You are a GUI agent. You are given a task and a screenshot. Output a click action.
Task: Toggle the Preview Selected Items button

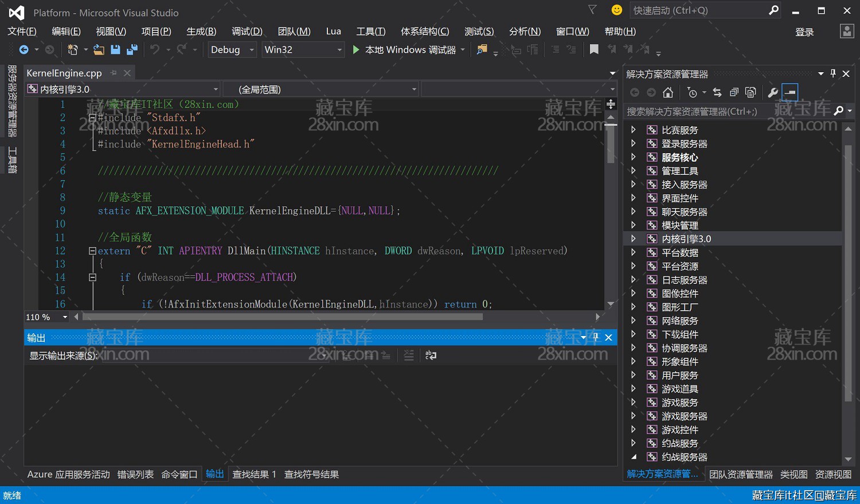point(790,92)
